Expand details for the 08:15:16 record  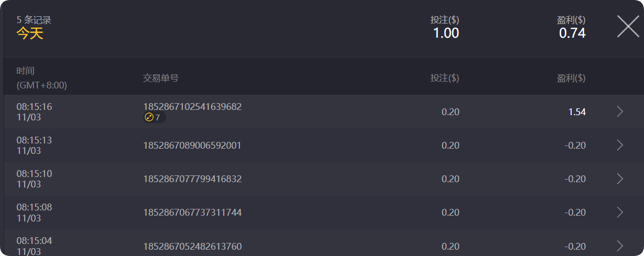[620, 112]
